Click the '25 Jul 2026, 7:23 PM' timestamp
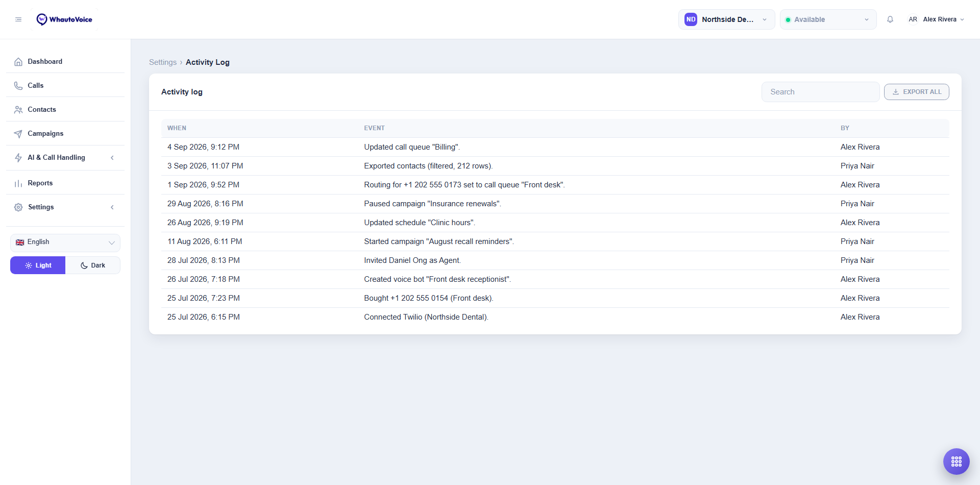 click(204, 298)
